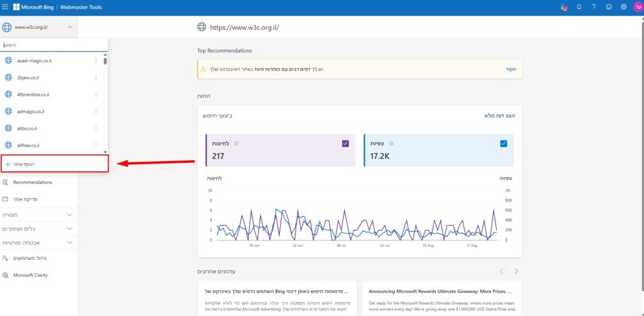The height and width of the screenshot is (316, 644).
Task: Open more options for allbo.co.il
Action: pyautogui.click(x=96, y=128)
